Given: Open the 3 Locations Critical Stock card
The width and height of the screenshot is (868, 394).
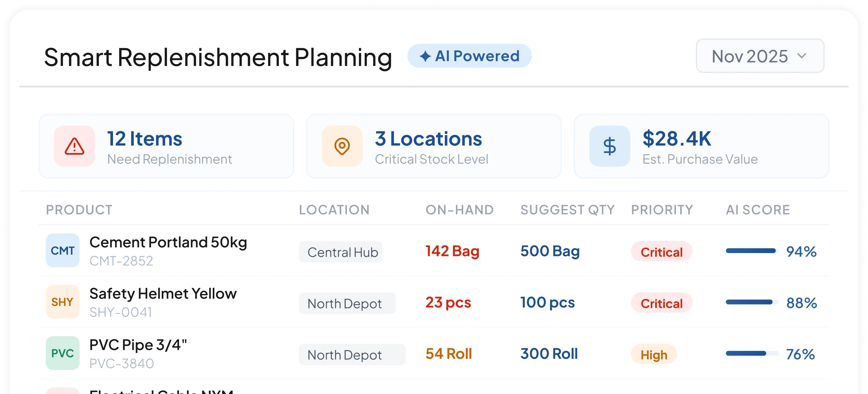Looking at the screenshot, I should tap(434, 146).
